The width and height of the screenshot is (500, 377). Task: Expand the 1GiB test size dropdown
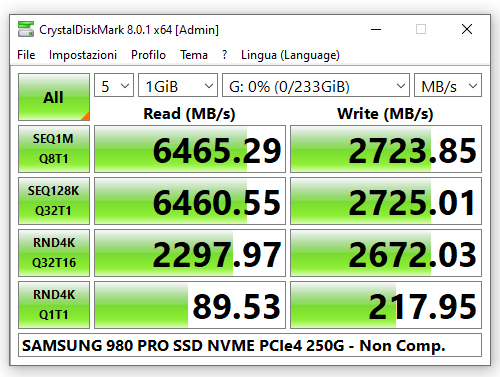point(178,85)
